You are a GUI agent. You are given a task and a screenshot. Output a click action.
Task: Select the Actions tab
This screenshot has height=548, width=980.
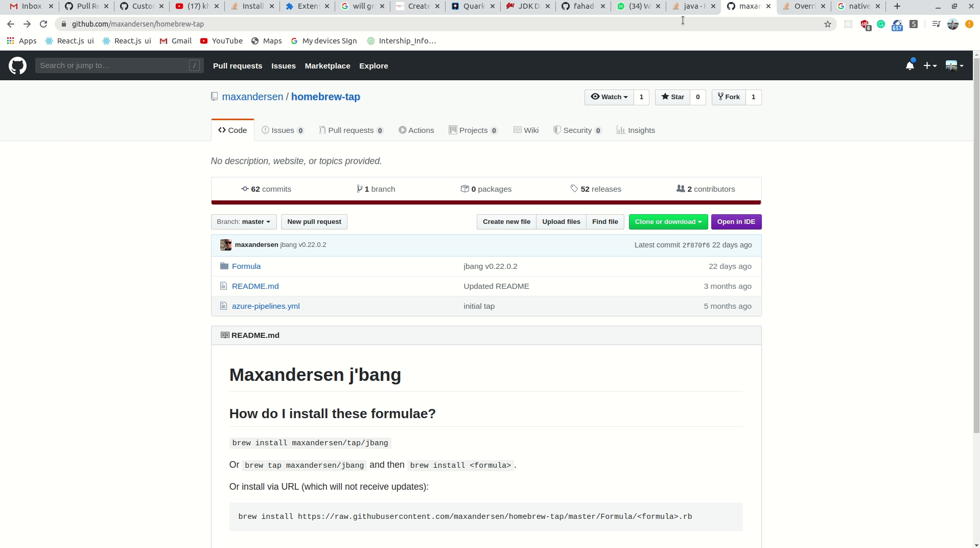(x=416, y=130)
